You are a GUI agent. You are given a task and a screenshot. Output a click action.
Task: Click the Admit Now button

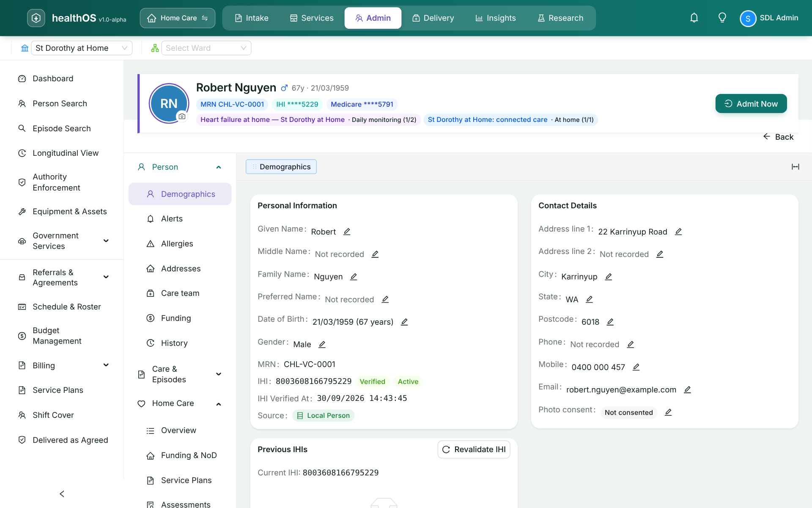pyautogui.click(x=751, y=104)
